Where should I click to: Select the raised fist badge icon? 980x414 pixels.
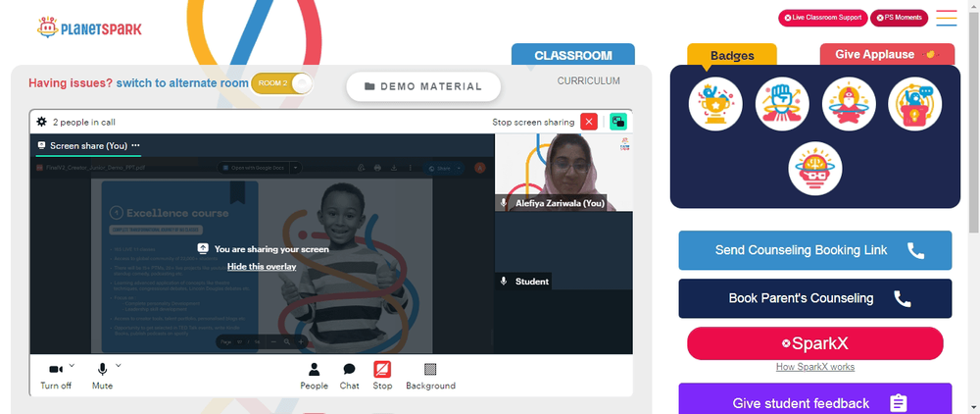(782, 104)
